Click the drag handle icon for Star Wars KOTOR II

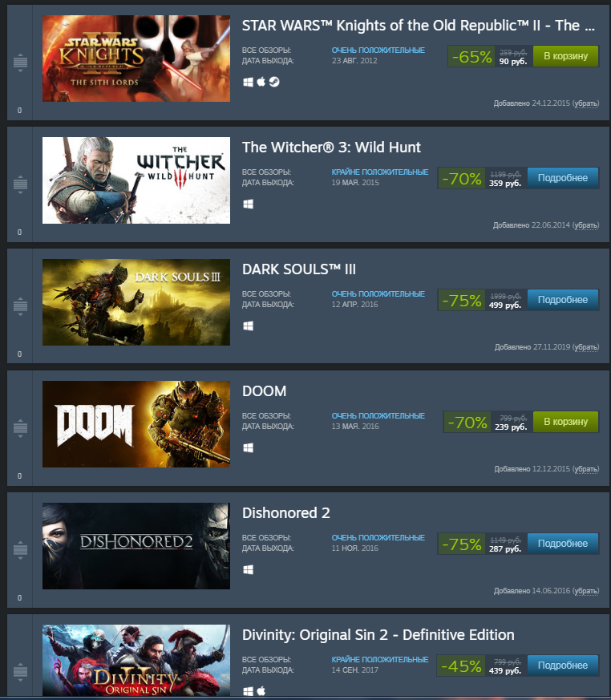pos(20,62)
